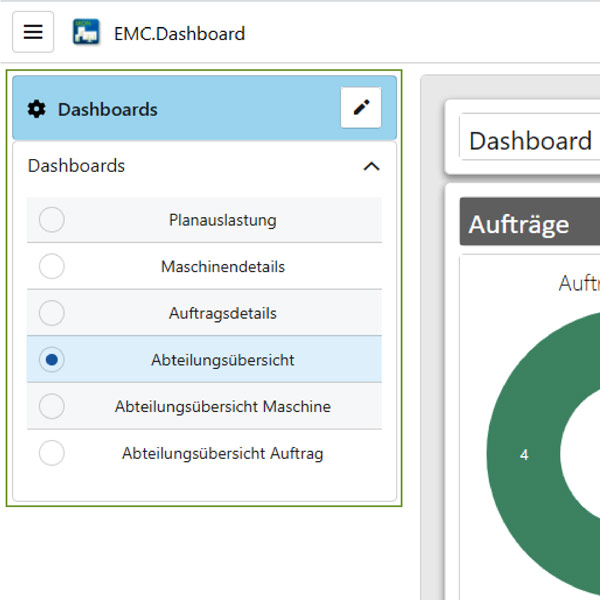Viewport: 600px width, 600px height.
Task: Click the Aufträge section header
Action: click(x=530, y=222)
